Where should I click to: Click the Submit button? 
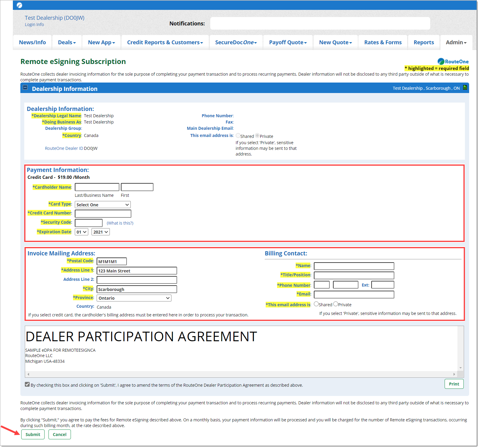point(33,435)
